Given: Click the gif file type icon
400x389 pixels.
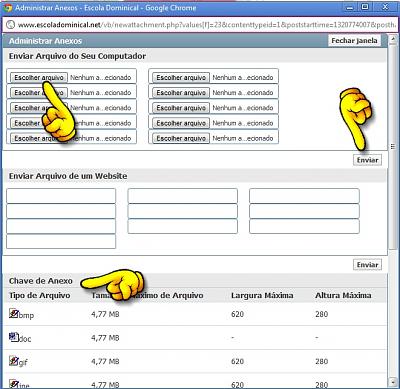Looking at the screenshot, I should [13, 361].
